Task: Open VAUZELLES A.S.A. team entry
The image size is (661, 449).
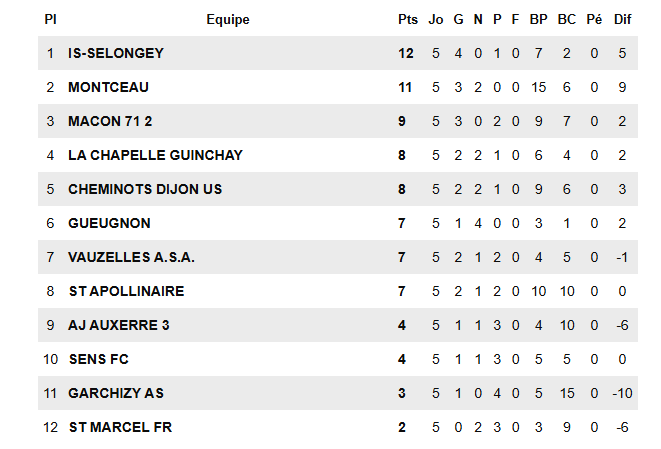Action: coord(131,257)
